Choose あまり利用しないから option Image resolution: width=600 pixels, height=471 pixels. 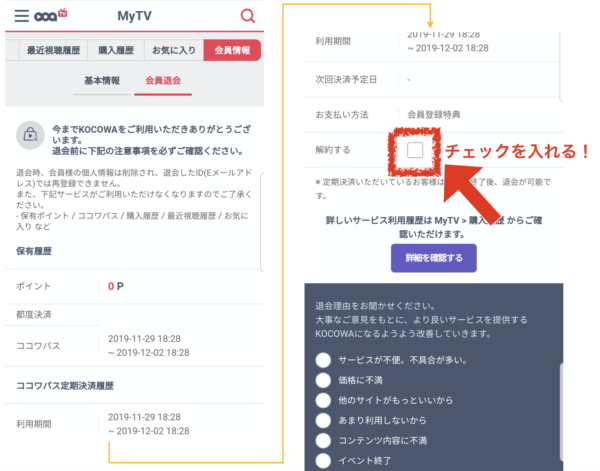click(x=323, y=420)
